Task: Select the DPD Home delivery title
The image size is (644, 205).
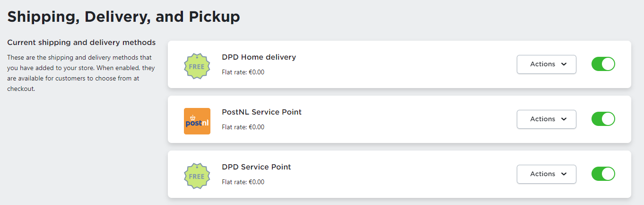Action: pyautogui.click(x=259, y=57)
